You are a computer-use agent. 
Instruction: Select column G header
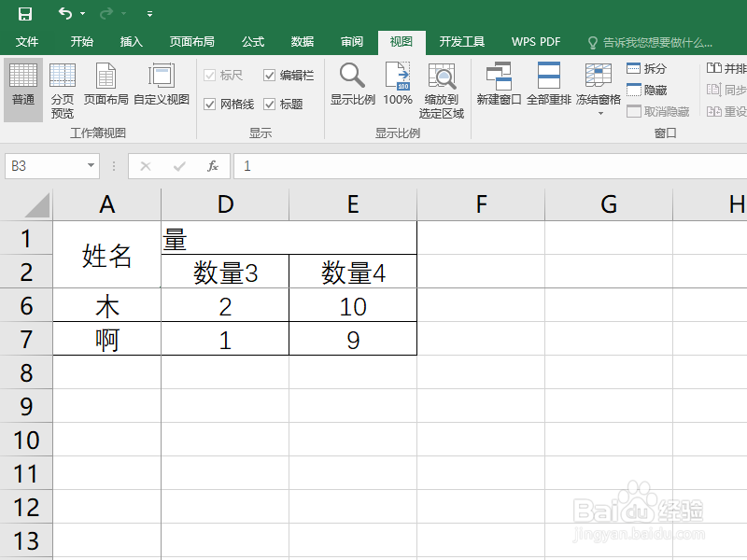coord(609,204)
